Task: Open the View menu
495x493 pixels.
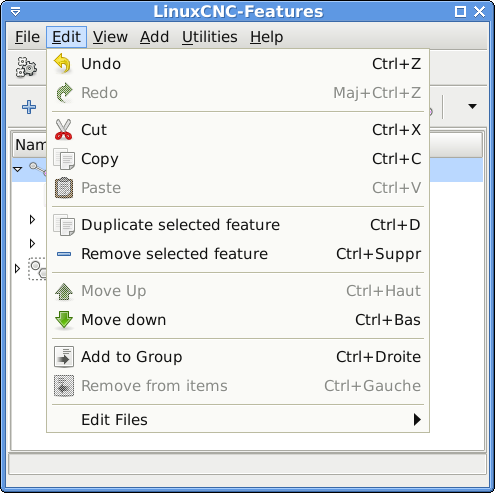Action: pos(110,37)
